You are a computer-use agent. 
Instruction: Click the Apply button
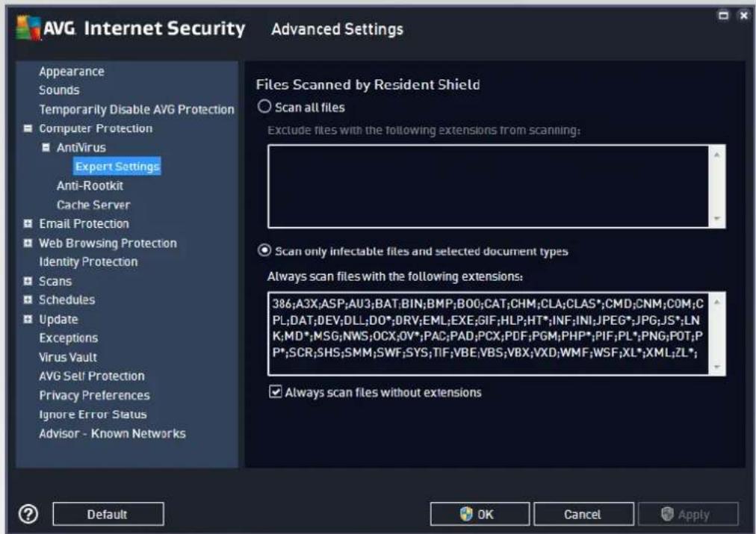click(688, 514)
